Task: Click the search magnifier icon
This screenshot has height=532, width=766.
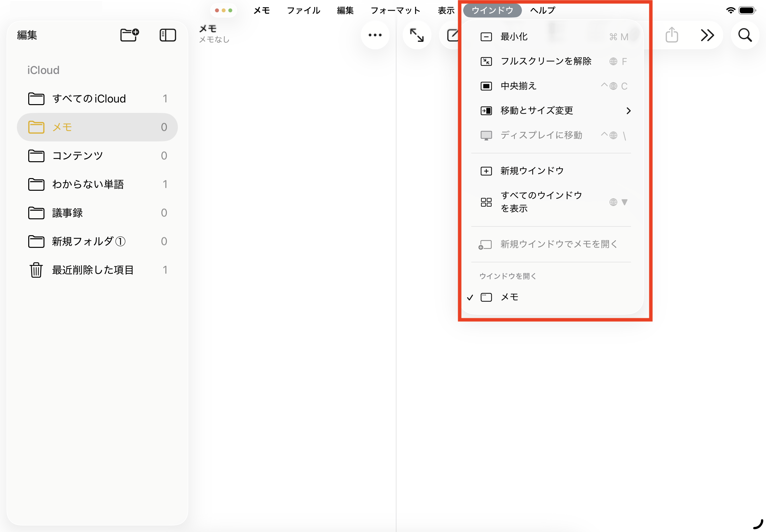Action: click(745, 35)
